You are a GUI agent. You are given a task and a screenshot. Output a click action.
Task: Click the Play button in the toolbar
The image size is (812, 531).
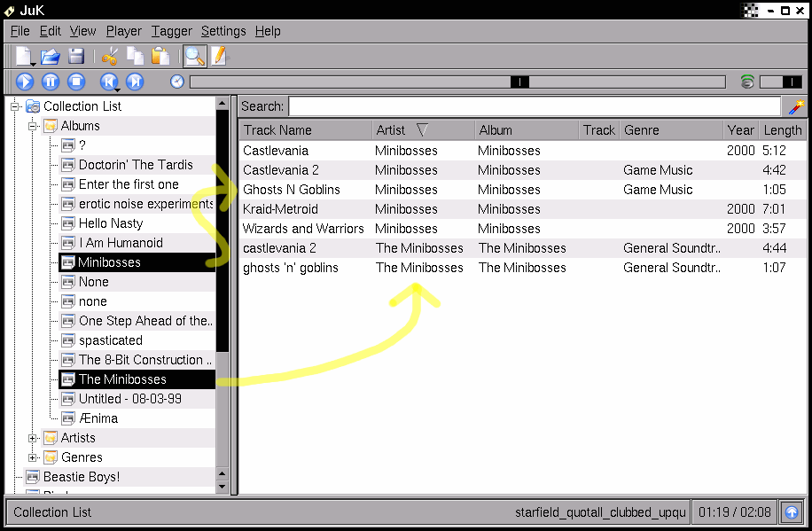coord(25,82)
